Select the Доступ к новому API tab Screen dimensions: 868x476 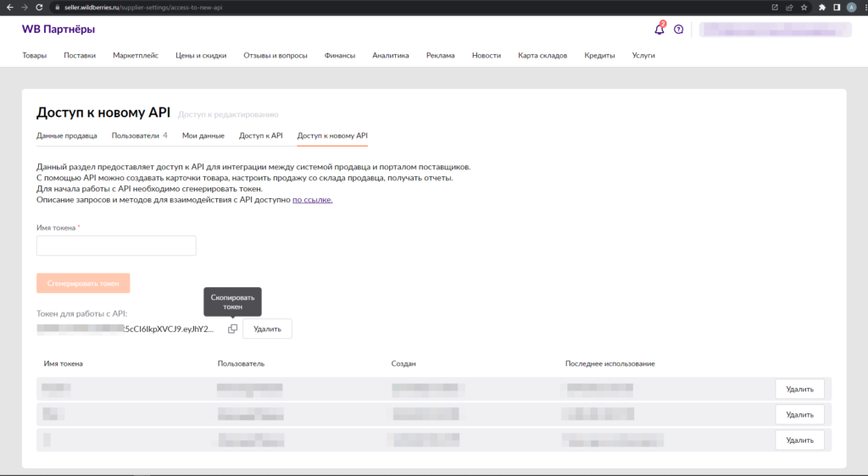pos(332,136)
